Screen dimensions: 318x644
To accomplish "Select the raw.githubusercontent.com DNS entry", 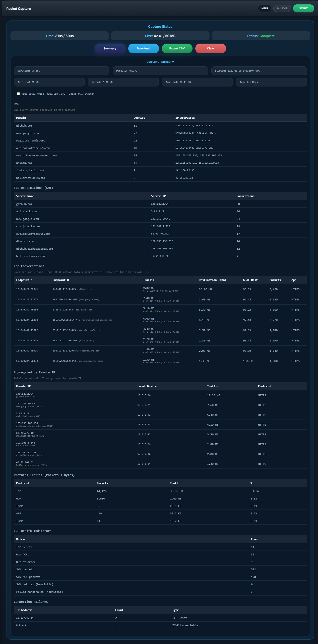I will (x=160, y=155).
